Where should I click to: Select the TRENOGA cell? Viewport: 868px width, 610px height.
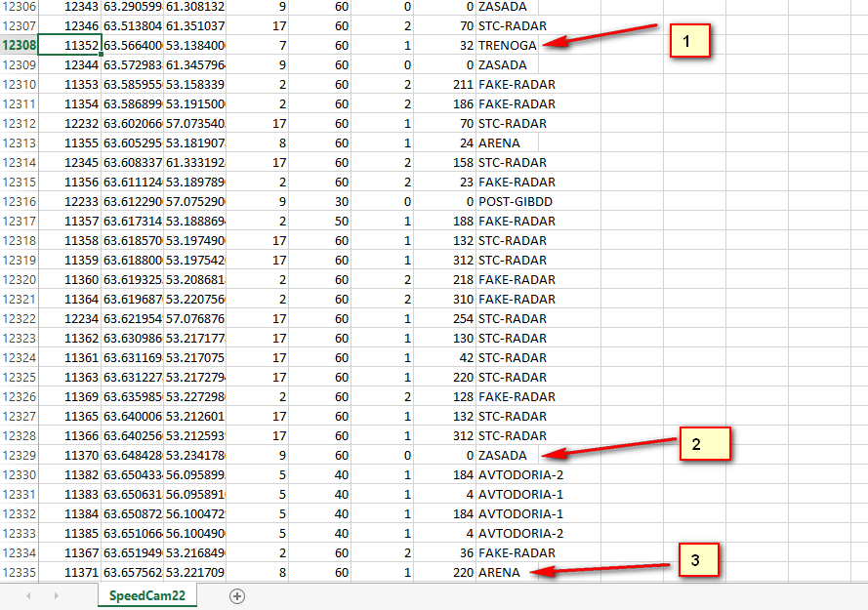point(505,45)
